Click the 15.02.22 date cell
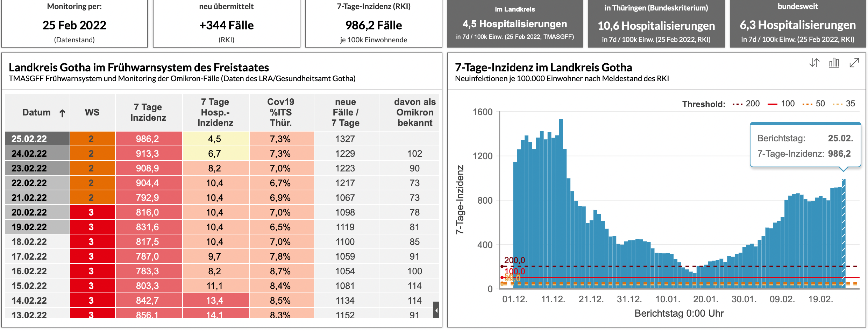 pos(38,286)
